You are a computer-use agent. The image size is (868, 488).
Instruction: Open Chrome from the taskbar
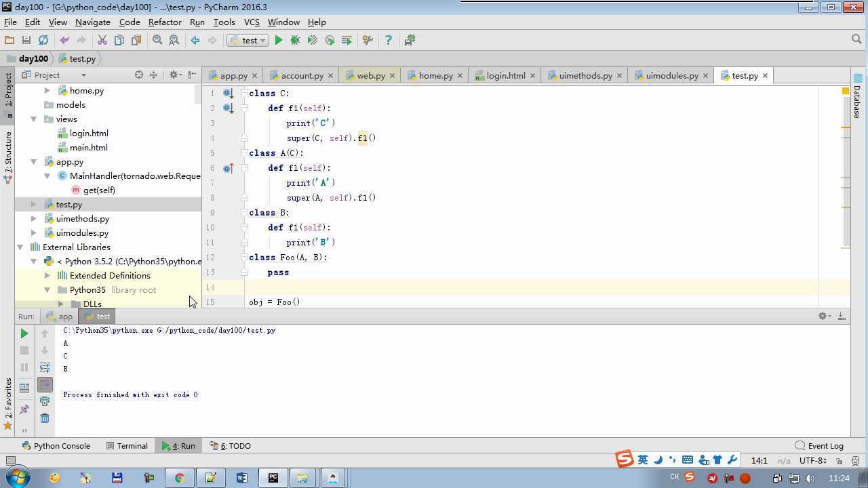[179, 478]
